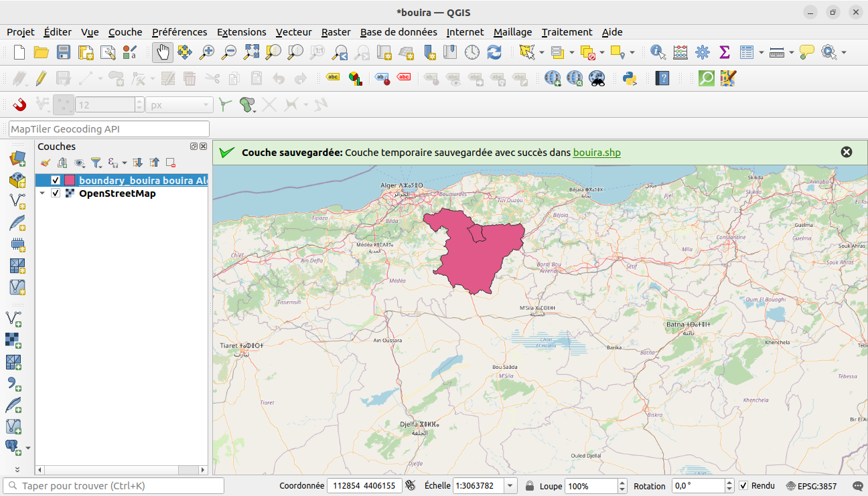Image resolution: width=868 pixels, height=496 pixels.
Task: Show more left sidebar tools with the chevron
Action: pyautogui.click(x=17, y=469)
